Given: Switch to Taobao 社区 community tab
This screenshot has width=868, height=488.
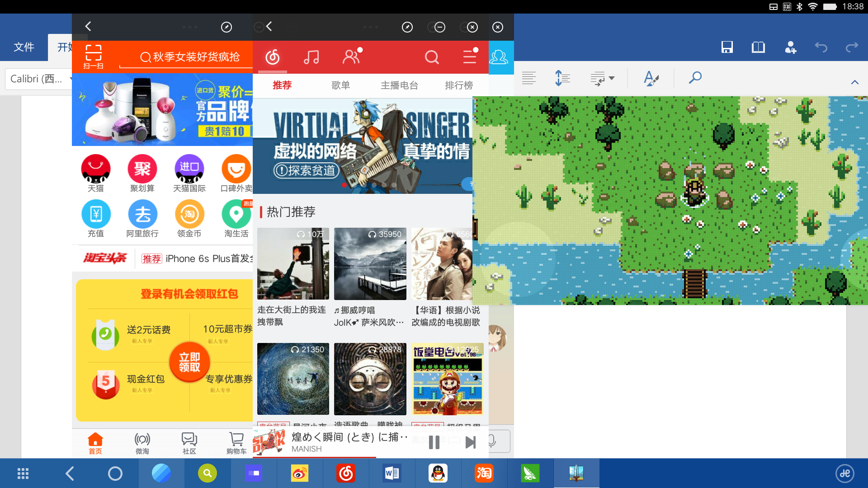Looking at the screenshot, I should [x=189, y=443].
